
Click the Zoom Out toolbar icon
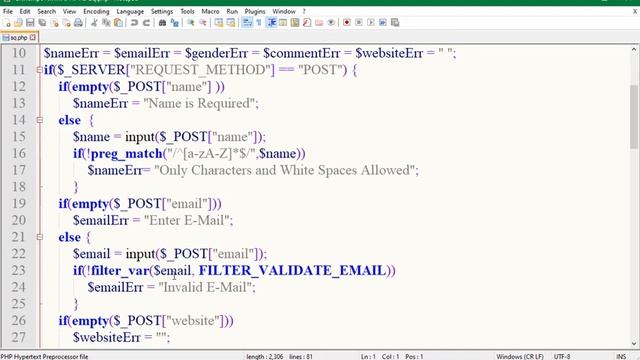coord(202,23)
